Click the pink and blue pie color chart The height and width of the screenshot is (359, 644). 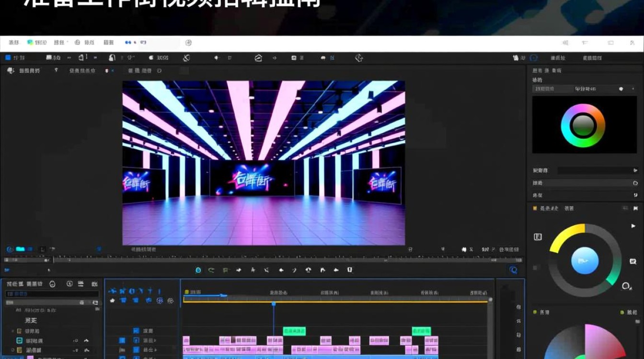pyautogui.click(x=585, y=342)
